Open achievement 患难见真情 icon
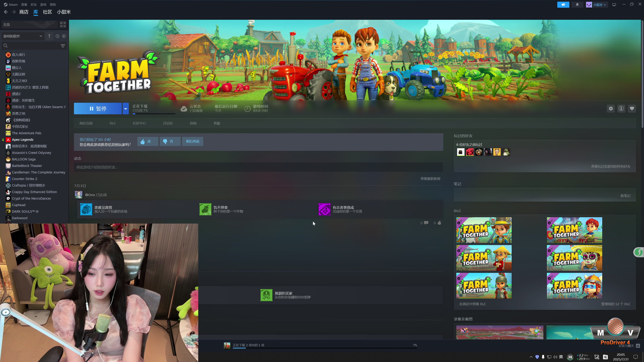Image resolution: width=644 pixels, height=362 pixels. (86, 209)
